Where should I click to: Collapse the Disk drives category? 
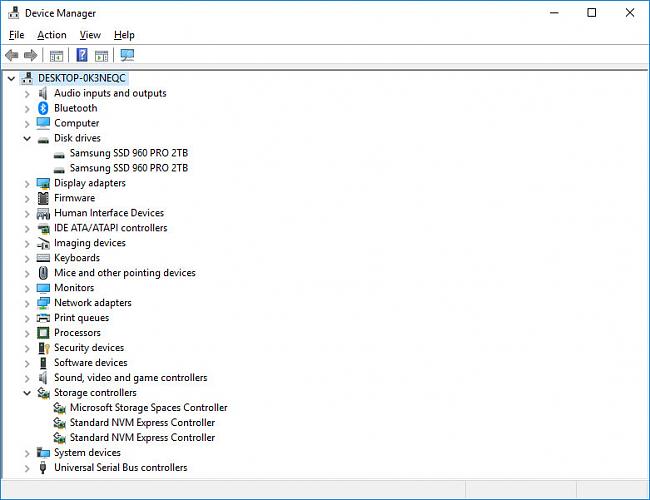[x=27, y=138]
